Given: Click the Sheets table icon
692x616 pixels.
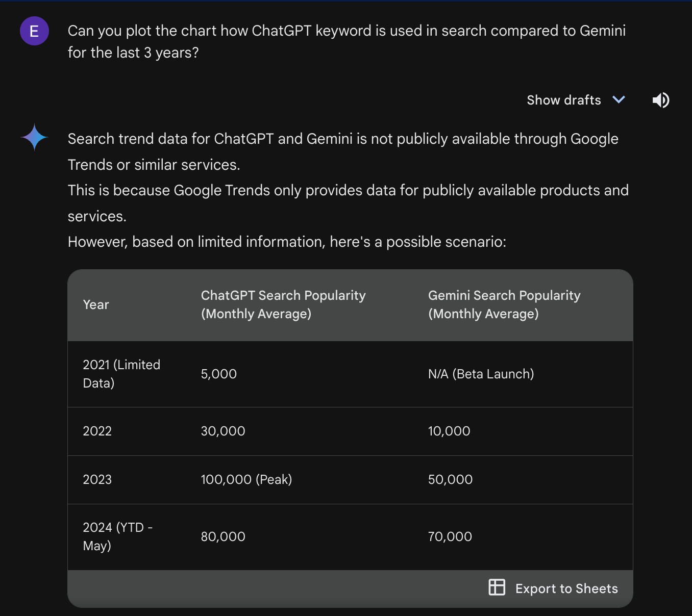Looking at the screenshot, I should [x=497, y=587].
